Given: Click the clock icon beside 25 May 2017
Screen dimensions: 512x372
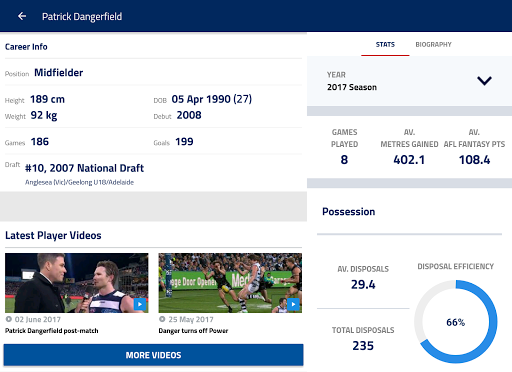Looking at the screenshot, I should coord(162,319).
